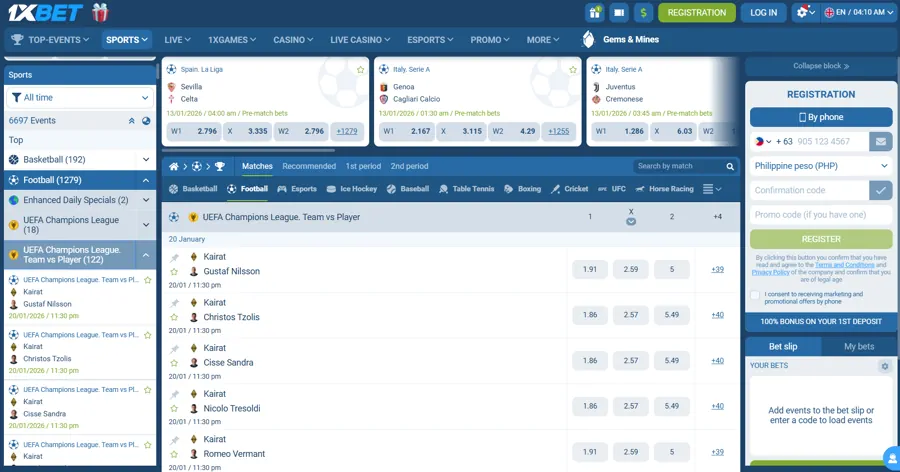Click the search magnifier icon in match search
This screenshot has height=472, width=900.
click(x=730, y=167)
